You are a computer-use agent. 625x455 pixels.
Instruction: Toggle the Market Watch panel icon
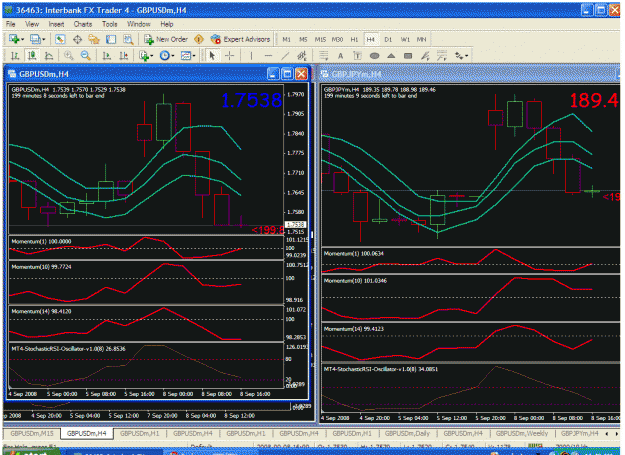coord(60,39)
